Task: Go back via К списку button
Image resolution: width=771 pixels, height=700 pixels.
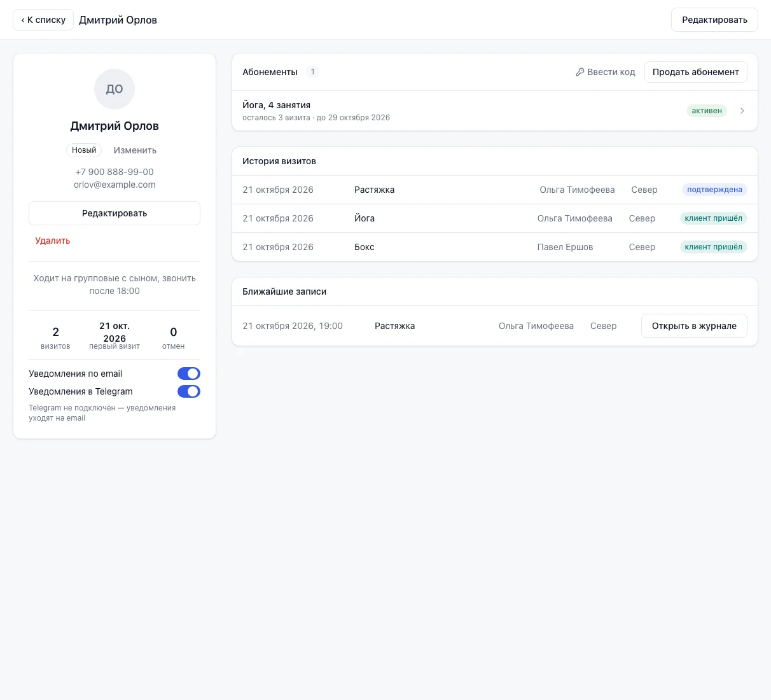Action: [x=43, y=20]
